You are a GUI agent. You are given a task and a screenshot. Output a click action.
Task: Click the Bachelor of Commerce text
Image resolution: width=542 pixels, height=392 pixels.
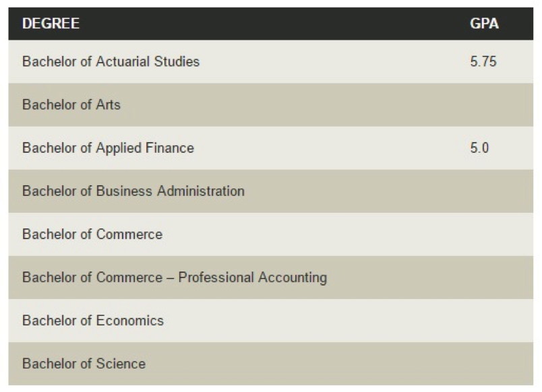92,234
